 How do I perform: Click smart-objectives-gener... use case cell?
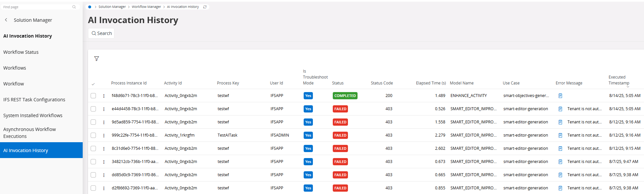(526, 96)
